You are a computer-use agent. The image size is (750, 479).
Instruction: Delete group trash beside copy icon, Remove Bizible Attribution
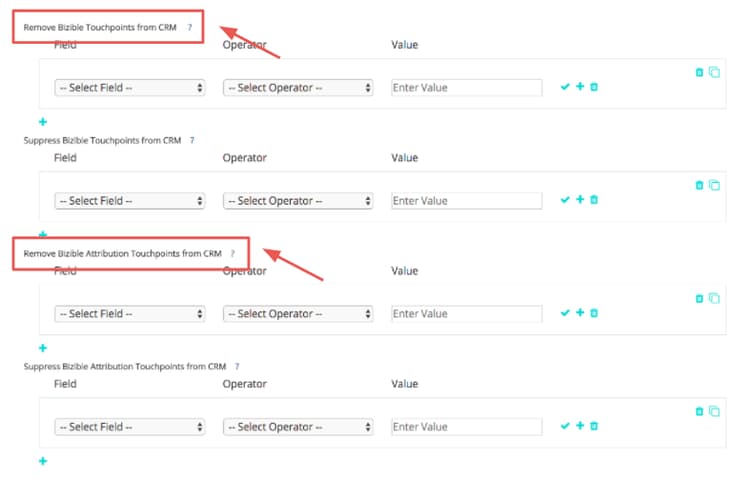coord(699,299)
